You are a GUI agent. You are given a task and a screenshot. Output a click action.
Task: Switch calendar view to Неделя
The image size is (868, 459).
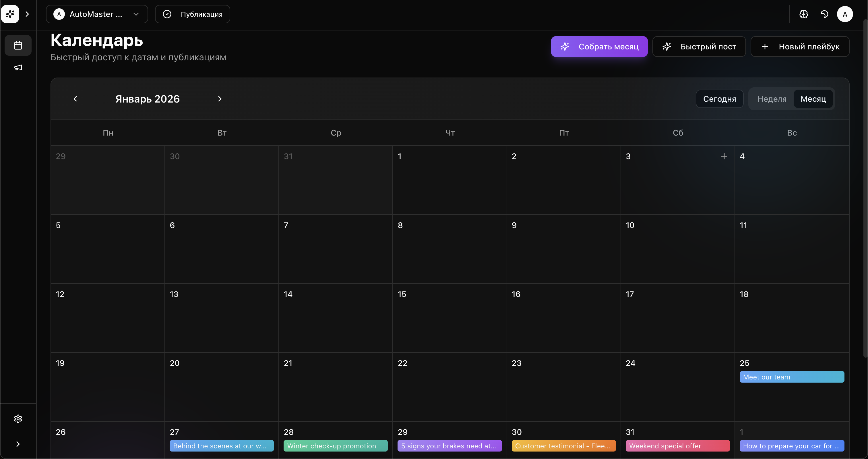[772, 99]
